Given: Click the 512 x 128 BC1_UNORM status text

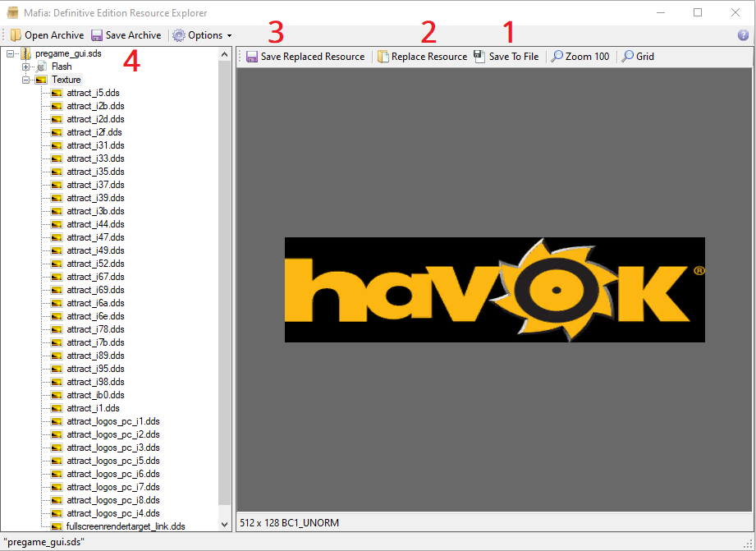Looking at the screenshot, I should click(289, 523).
